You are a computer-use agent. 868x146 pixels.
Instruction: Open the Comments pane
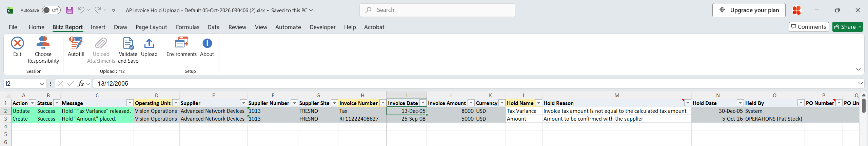[x=809, y=27]
